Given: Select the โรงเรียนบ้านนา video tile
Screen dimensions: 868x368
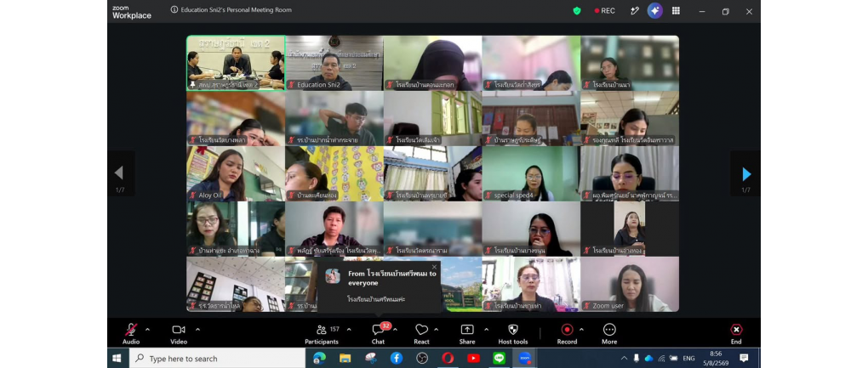Looking at the screenshot, I should 630,63.
